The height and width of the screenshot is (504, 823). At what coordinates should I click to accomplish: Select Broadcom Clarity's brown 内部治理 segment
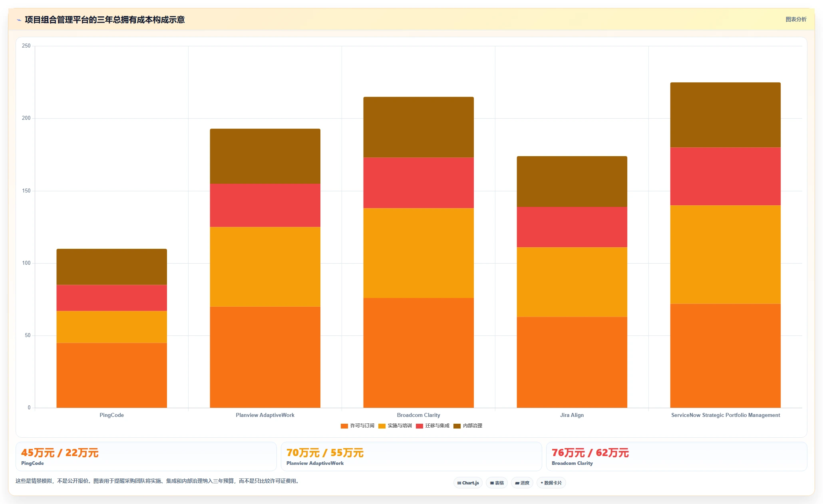[x=419, y=127]
